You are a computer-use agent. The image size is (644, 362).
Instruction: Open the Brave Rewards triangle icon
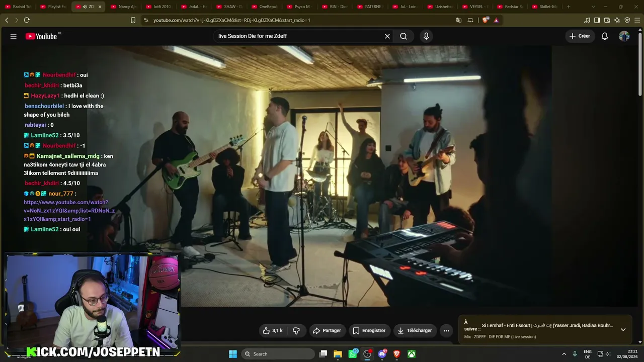pos(496,20)
